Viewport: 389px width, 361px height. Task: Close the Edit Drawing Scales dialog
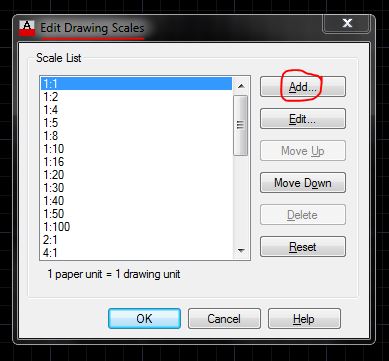pyautogui.click(x=347, y=23)
